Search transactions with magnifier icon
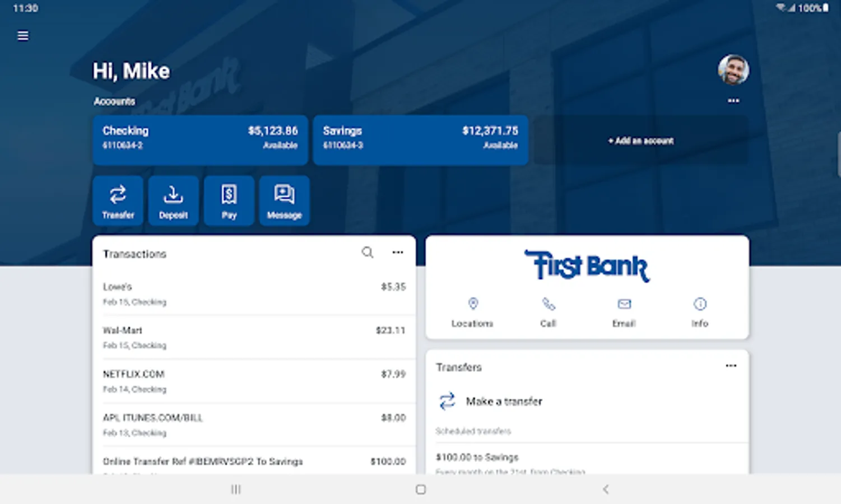 (368, 253)
